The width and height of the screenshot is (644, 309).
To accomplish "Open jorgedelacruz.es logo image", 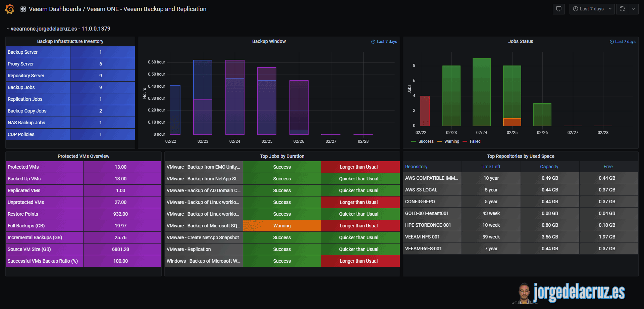I will tap(569, 293).
